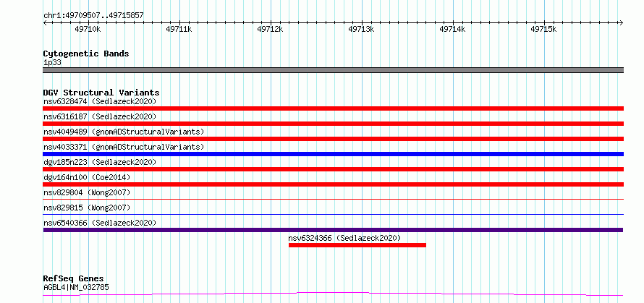Image resolution: width=644 pixels, height=303 pixels.
Task: Click the short red nsv6324366 variant bar
Action: click(x=357, y=245)
